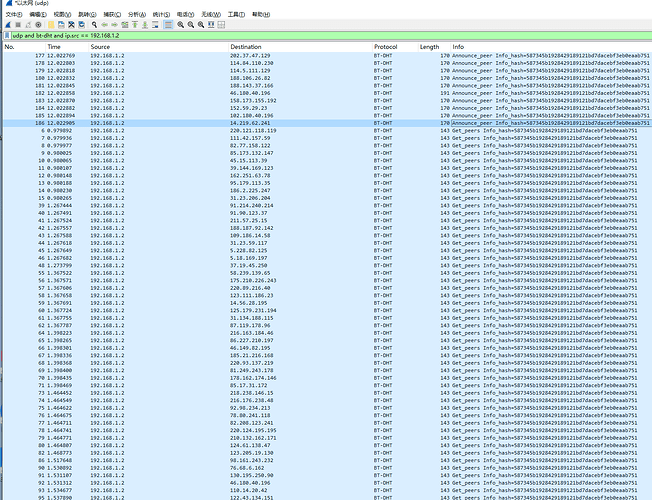The height and width of the screenshot is (500, 652).
Task: Close the capture file (X icon)
Action: pyautogui.click(x=71, y=25)
